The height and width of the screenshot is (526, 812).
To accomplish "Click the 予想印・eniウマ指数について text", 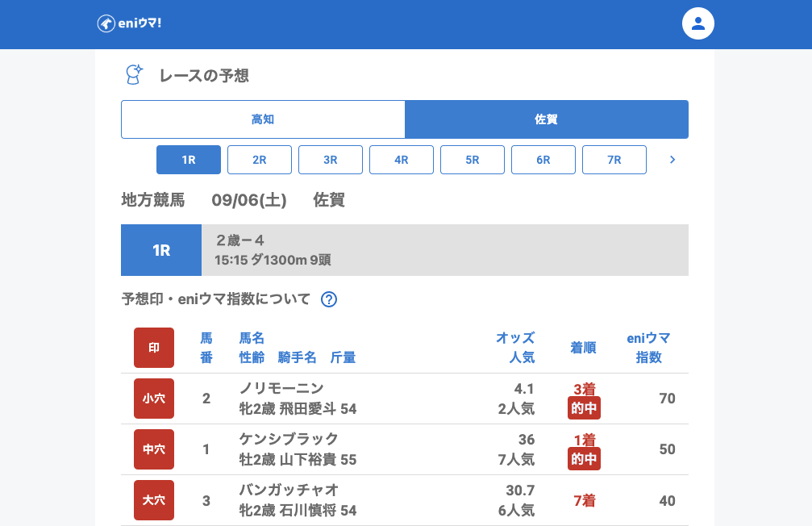I will coord(215,299).
